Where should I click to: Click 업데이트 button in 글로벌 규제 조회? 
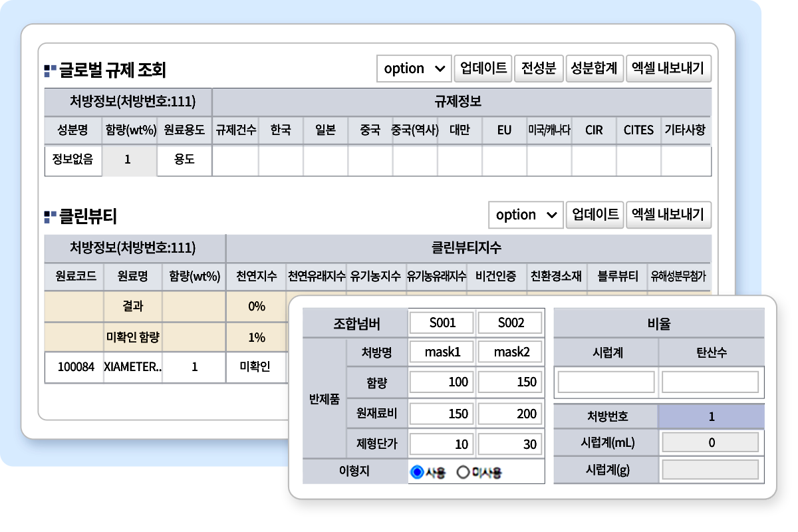point(483,68)
